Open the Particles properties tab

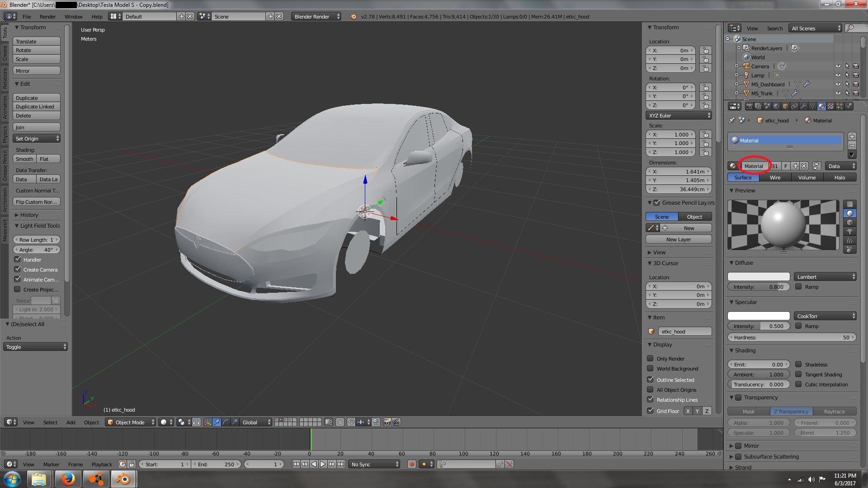click(x=840, y=106)
